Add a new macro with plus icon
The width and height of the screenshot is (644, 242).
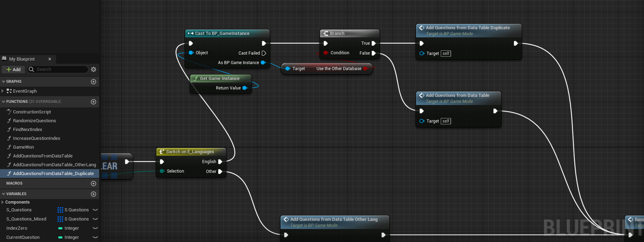[94, 184]
